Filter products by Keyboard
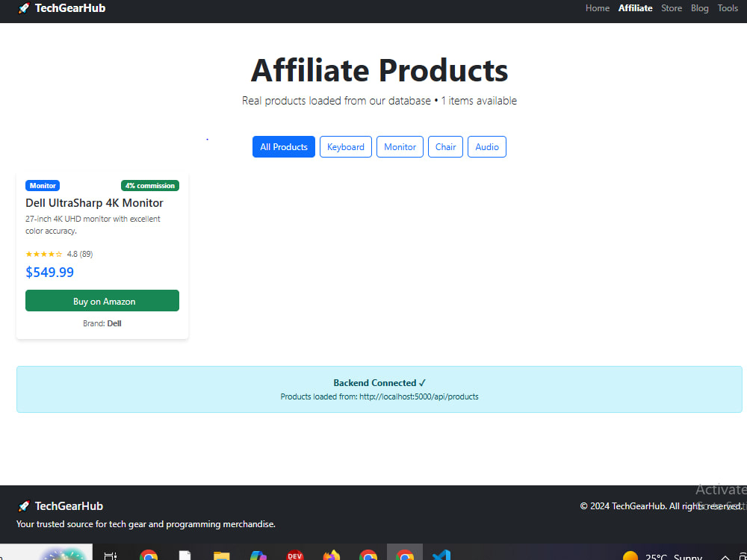Image resolution: width=747 pixels, height=560 pixels. (345, 146)
